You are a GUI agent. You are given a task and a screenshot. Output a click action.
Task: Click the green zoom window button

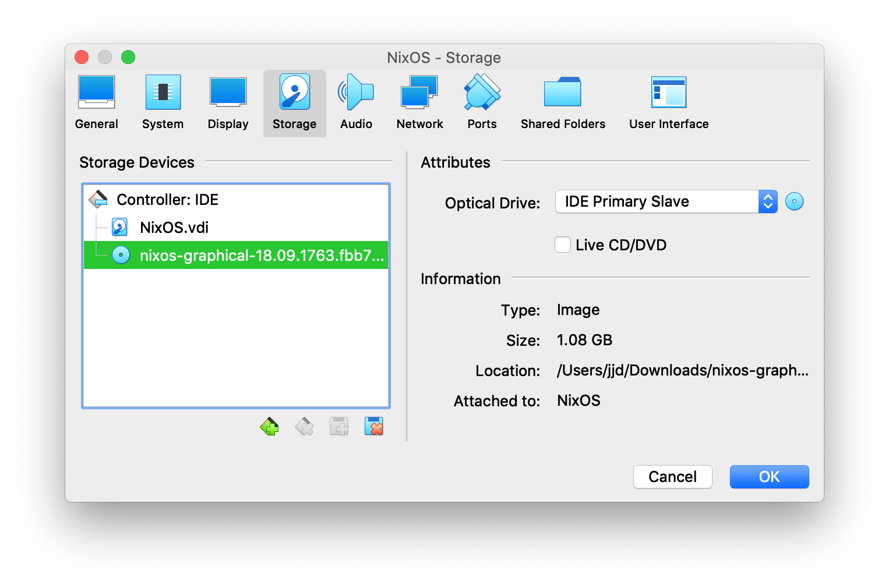128,57
